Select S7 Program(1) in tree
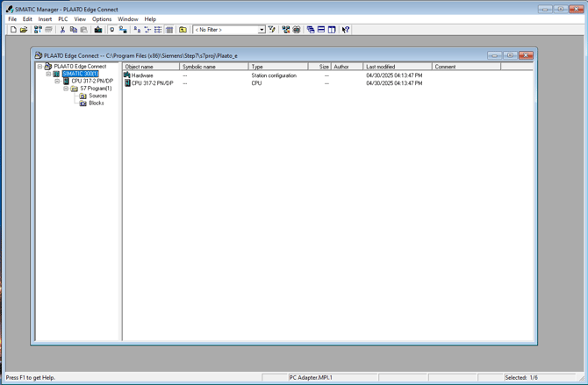Image resolution: width=588 pixels, height=385 pixels. click(96, 89)
